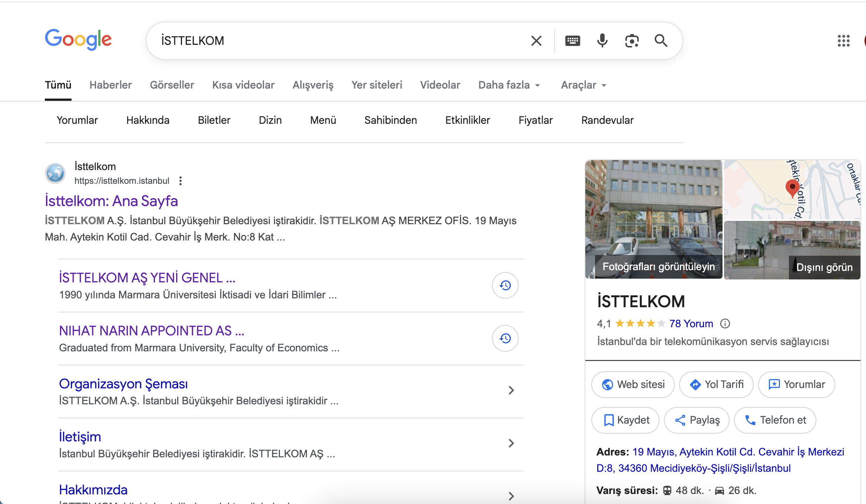
Task: Switch to the Görseller tab
Action: 172,85
